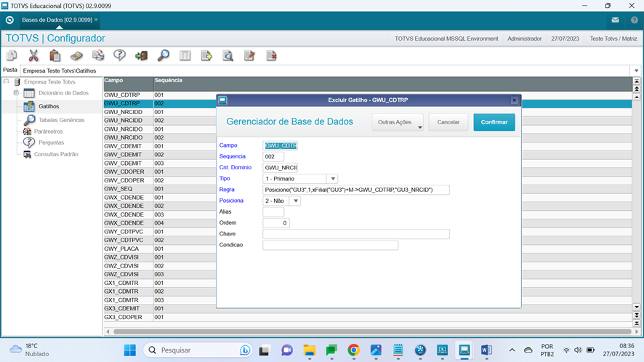Click the Alias input field
Screen dimensions: 644x362
(x=273, y=212)
